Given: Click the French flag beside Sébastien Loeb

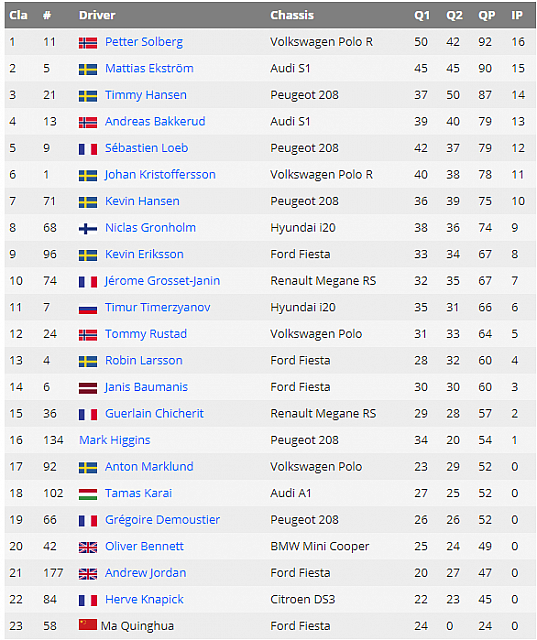Looking at the screenshot, I should point(88,149).
